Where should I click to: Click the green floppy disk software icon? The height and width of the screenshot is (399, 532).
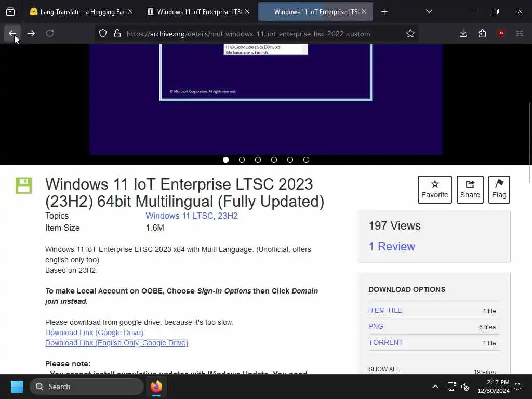[x=24, y=185]
